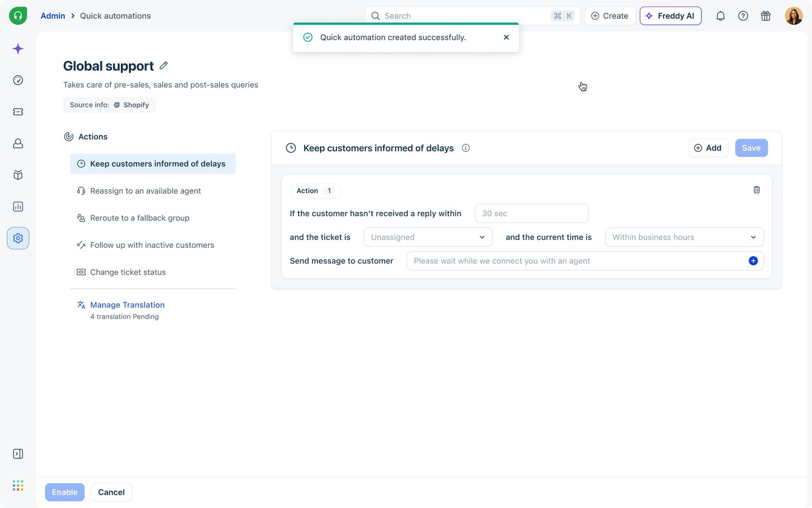Open the Freddy sparkle icon in sidebar
The height and width of the screenshot is (508, 812).
(18, 49)
